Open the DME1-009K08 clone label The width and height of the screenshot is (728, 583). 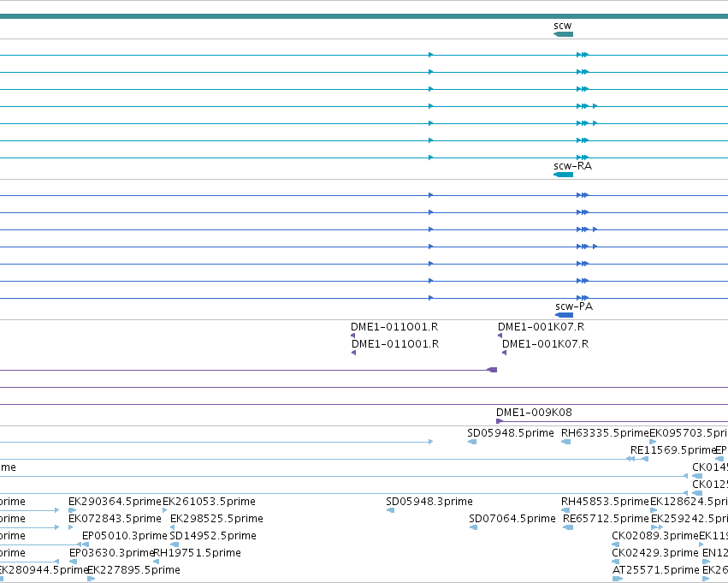pos(534,412)
